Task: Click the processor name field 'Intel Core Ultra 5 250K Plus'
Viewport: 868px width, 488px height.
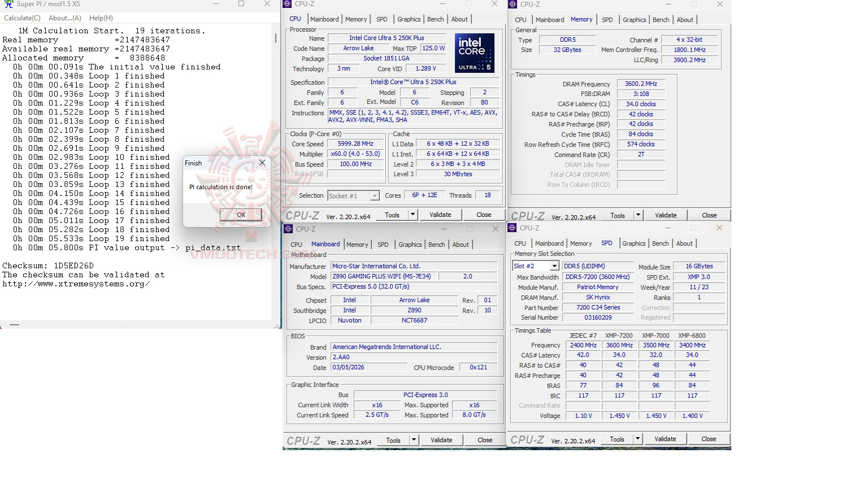Action: pyautogui.click(x=387, y=38)
